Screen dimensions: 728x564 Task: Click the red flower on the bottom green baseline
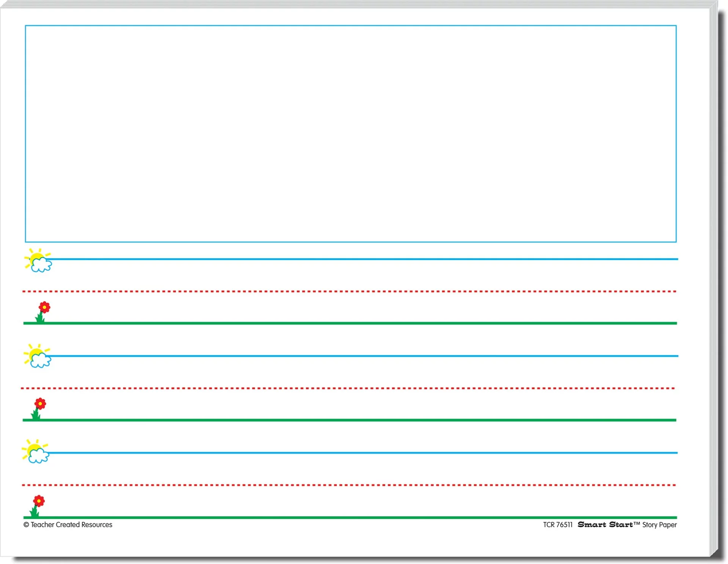coord(37,506)
